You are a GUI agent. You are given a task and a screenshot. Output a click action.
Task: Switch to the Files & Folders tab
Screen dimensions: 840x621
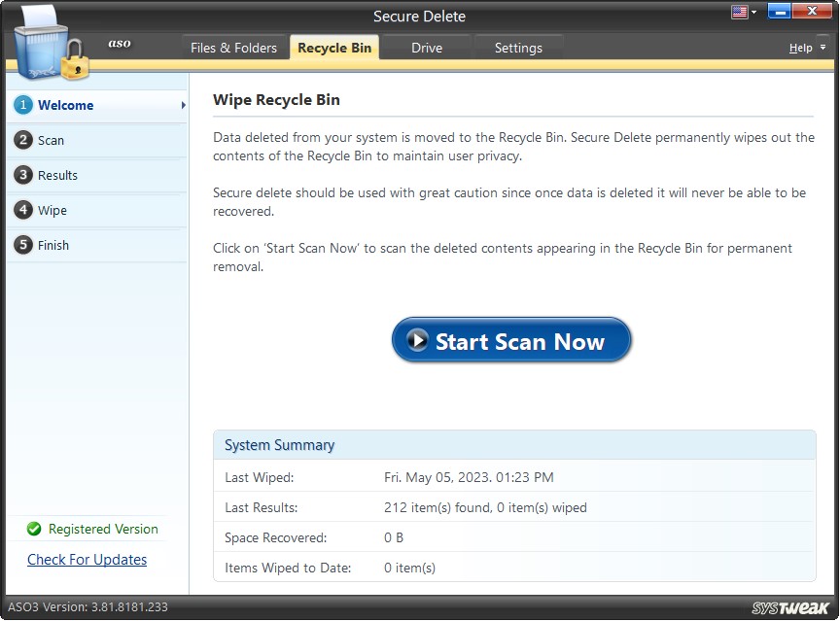[x=234, y=47]
